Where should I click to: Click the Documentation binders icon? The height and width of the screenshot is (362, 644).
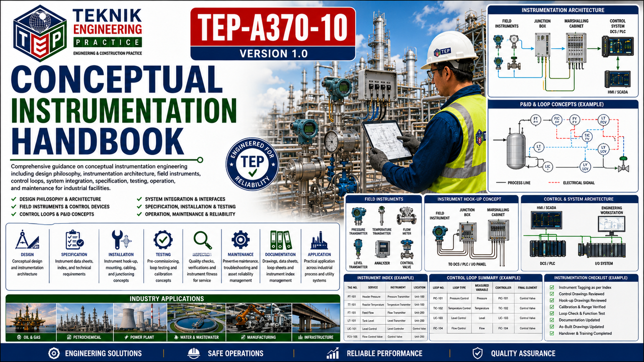(280, 240)
